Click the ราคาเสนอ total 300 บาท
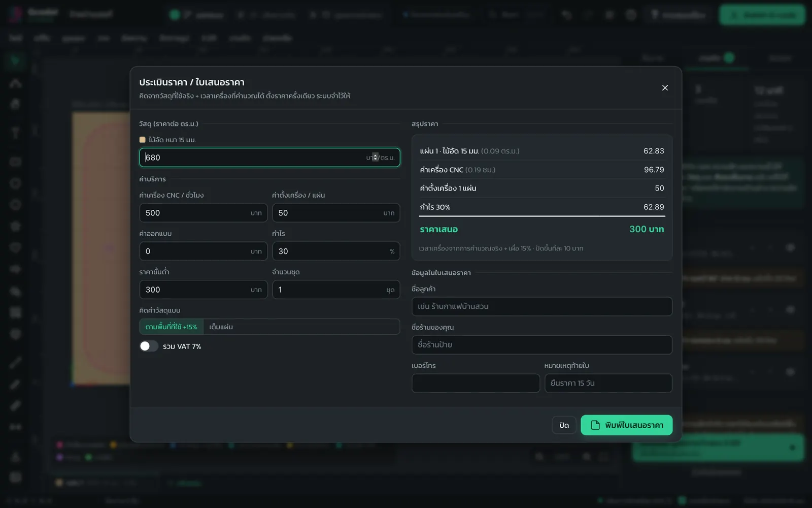 click(647, 229)
